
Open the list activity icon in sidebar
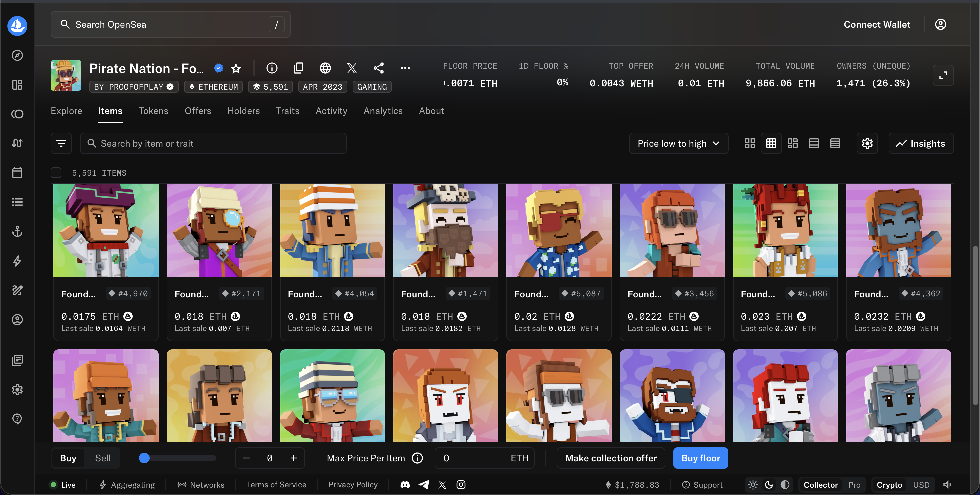[x=17, y=202]
